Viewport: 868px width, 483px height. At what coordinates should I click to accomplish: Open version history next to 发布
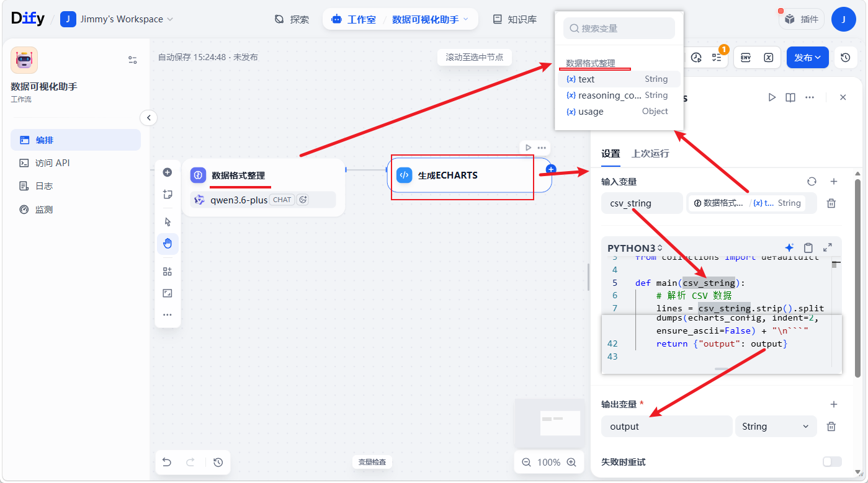846,58
